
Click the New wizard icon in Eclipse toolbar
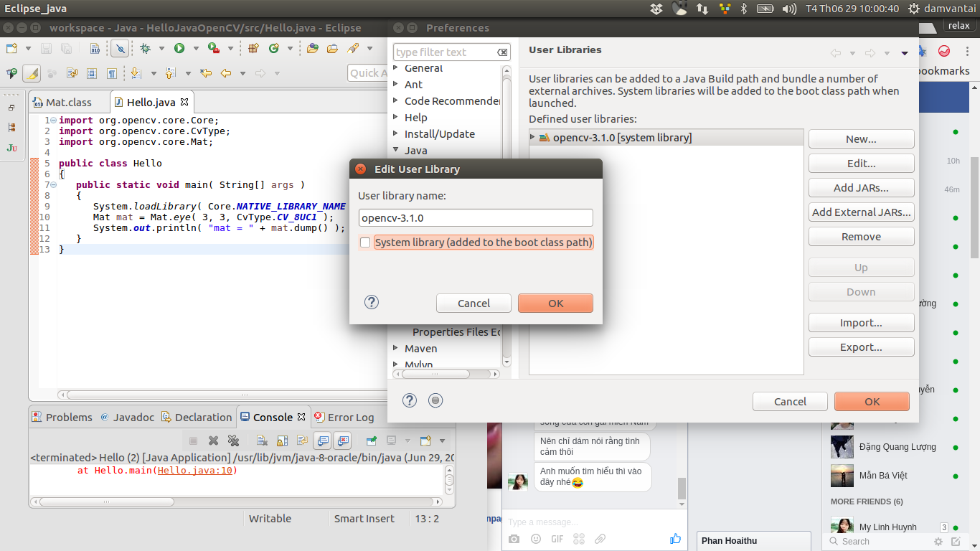tap(11, 48)
